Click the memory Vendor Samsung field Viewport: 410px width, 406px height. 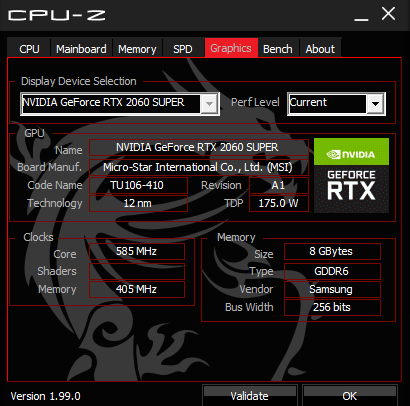pyautogui.click(x=332, y=289)
